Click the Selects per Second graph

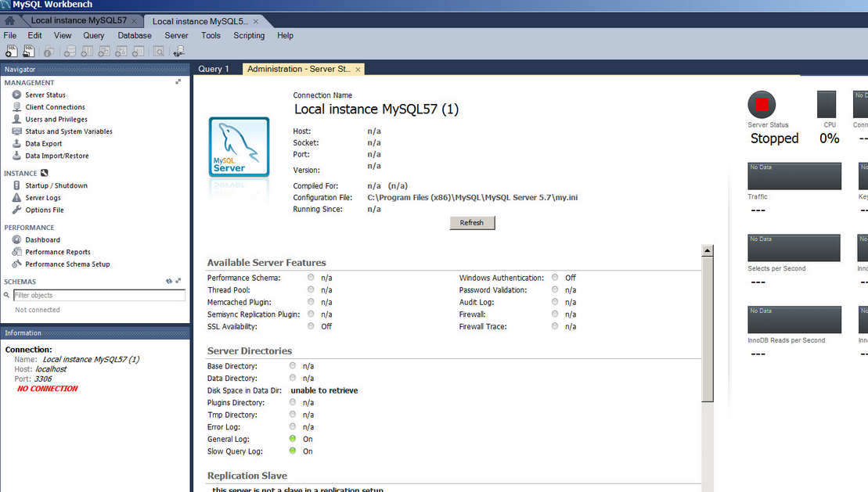tap(794, 248)
